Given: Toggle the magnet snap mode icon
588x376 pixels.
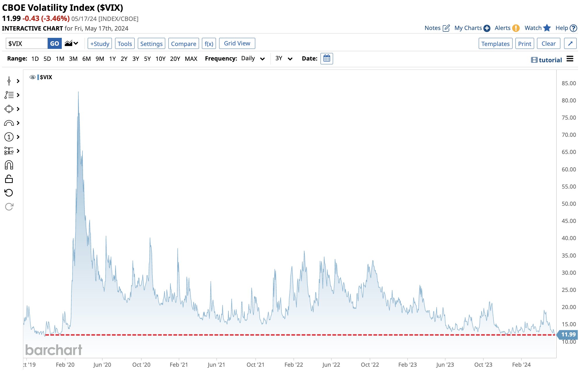Looking at the screenshot, I should click(9, 165).
